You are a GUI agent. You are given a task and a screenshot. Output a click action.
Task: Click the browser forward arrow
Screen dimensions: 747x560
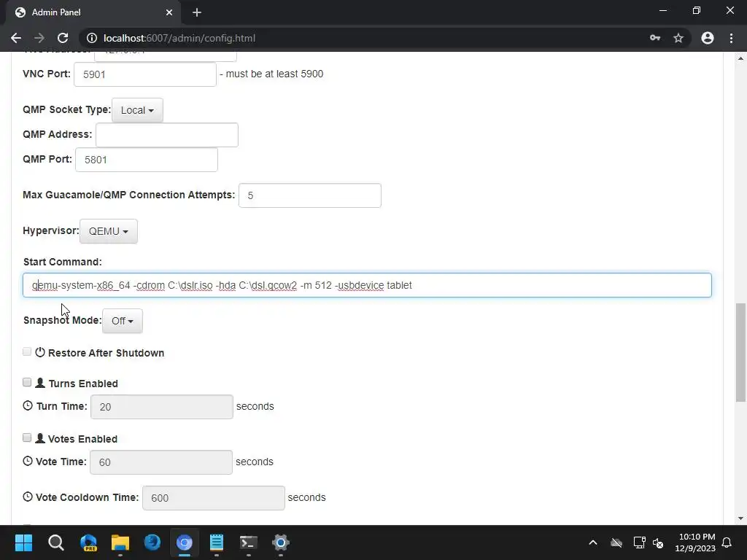coord(39,38)
